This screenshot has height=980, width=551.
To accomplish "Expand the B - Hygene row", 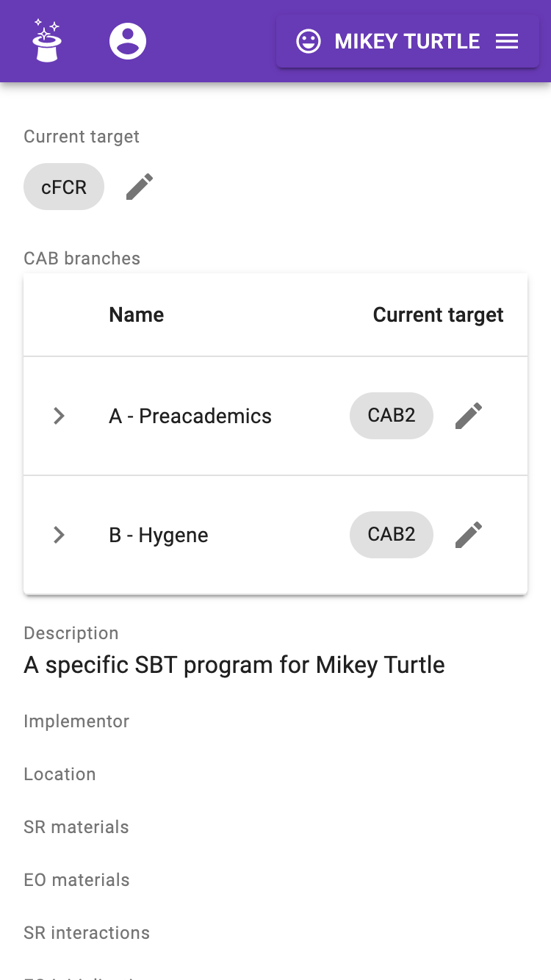I will 60,535.
